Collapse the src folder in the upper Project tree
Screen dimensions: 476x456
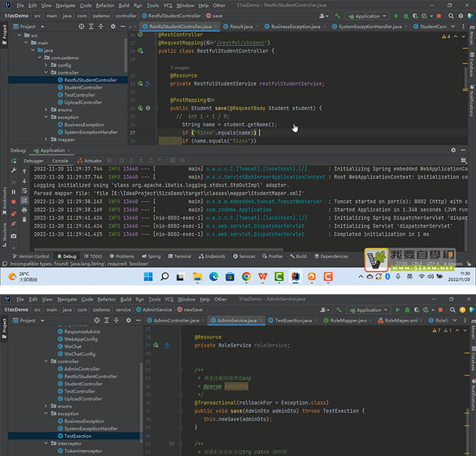20,35
